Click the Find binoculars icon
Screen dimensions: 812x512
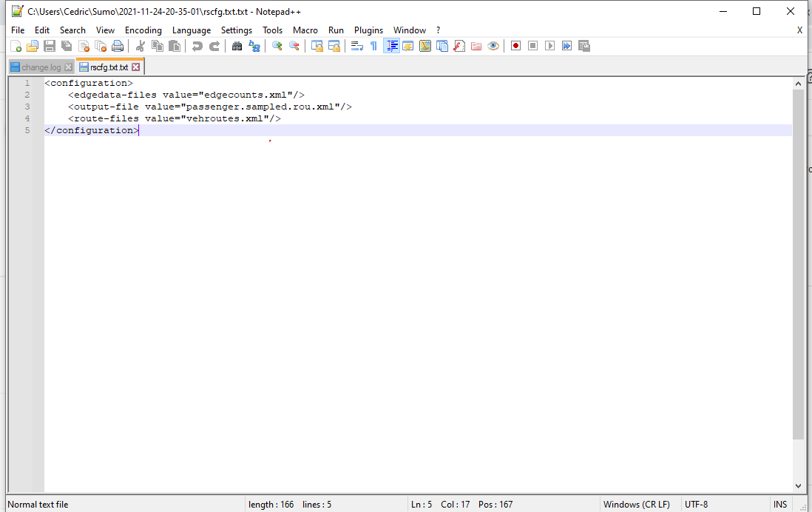tap(237, 46)
